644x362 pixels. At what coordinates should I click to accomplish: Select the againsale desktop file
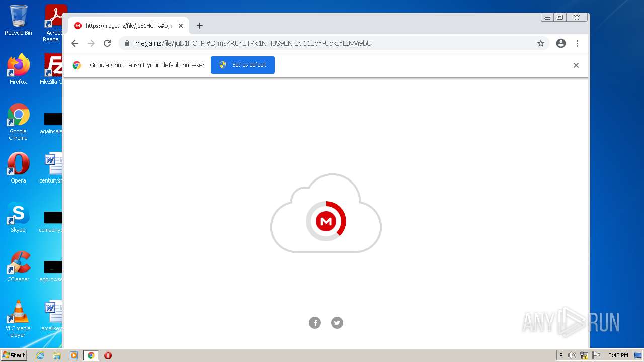coord(52,124)
